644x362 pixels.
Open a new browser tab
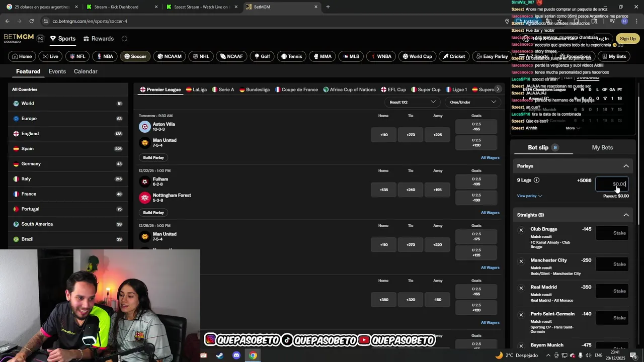328,7
